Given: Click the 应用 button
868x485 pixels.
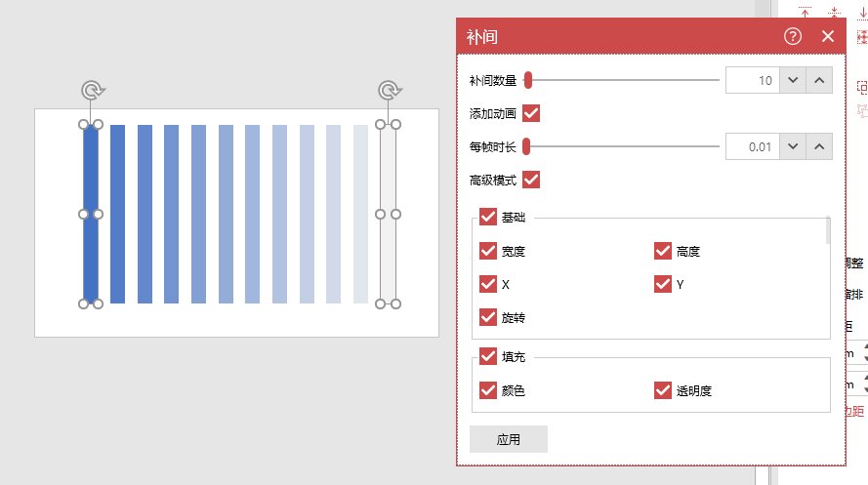Looking at the screenshot, I should (x=508, y=439).
